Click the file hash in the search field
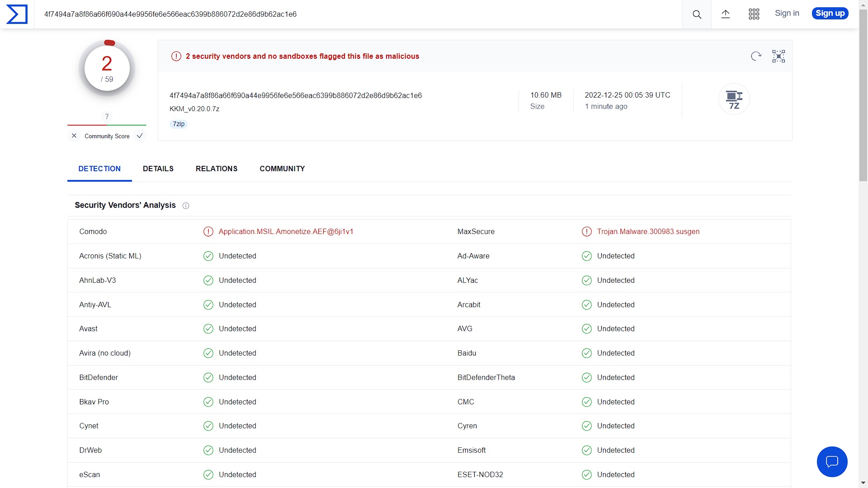Screen dimensions: 868x488 170,14
